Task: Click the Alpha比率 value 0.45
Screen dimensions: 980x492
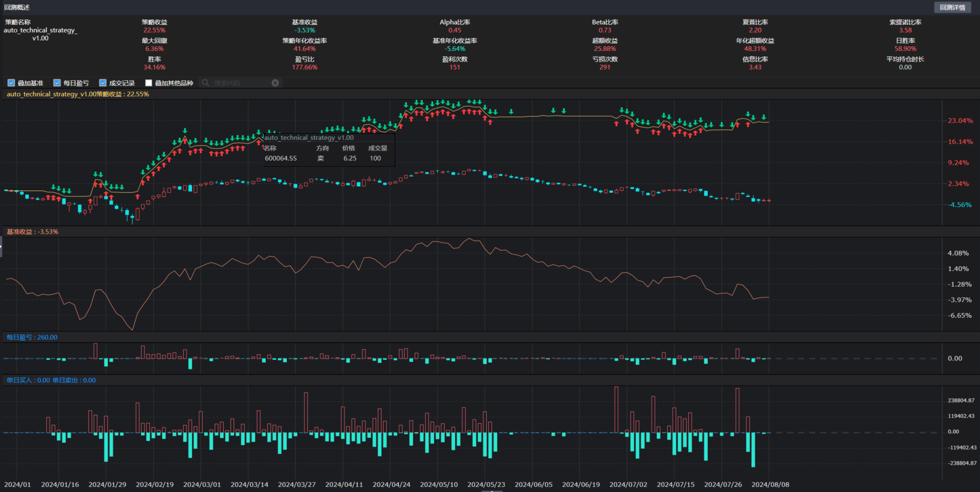Action: coord(455,31)
